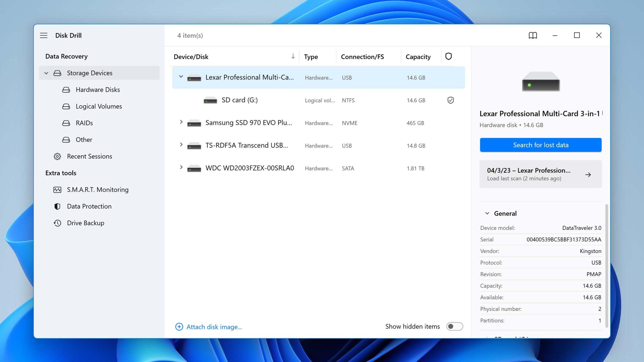
Task: Sort by Connection/FS column header
Action: point(363,57)
